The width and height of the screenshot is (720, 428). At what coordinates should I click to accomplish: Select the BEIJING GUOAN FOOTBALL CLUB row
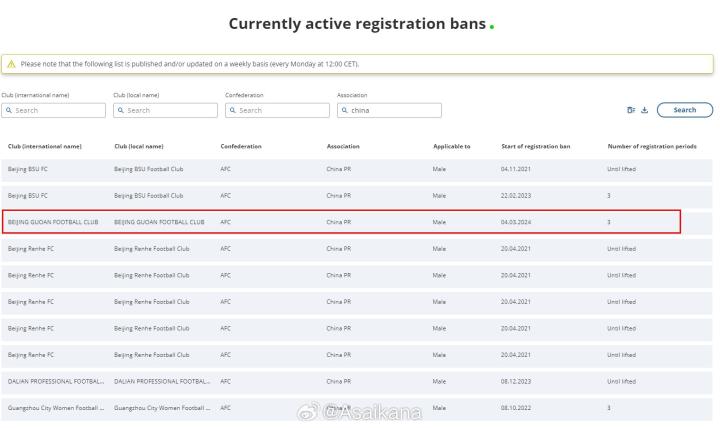point(340,221)
